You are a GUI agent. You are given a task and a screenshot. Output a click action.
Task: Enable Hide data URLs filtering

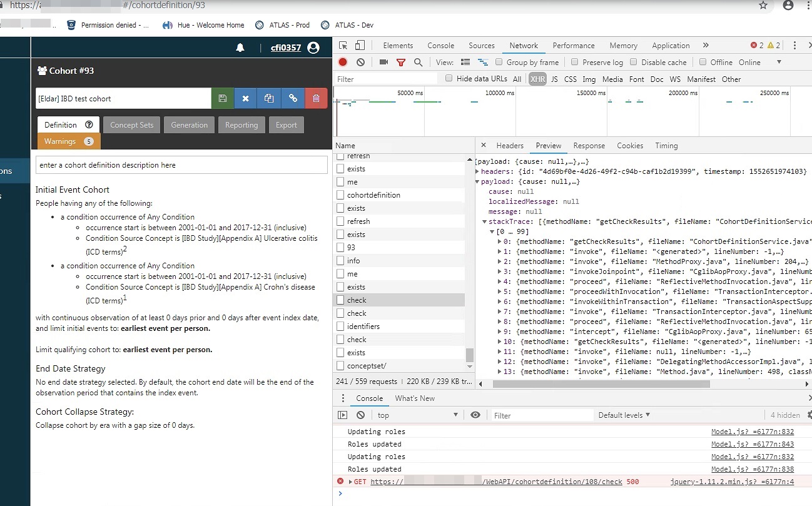(449, 78)
